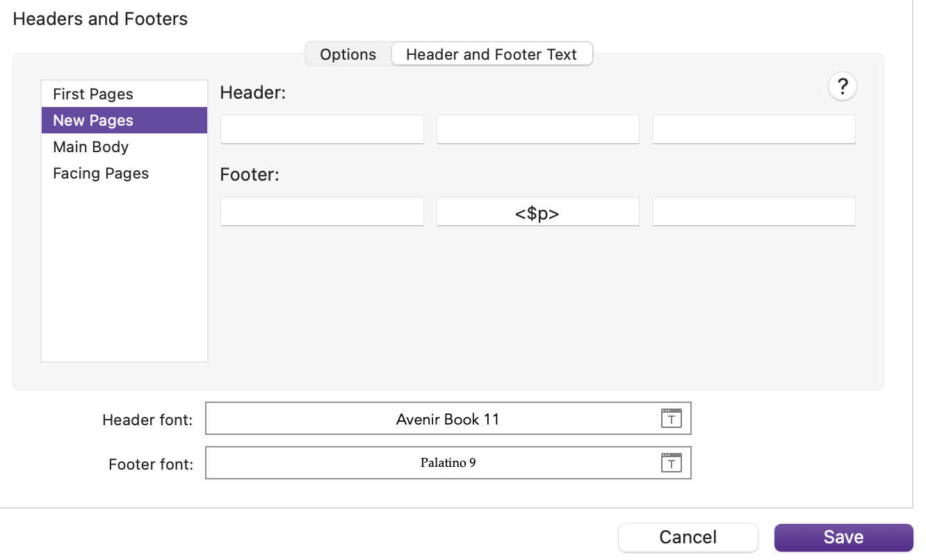This screenshot has width=926, height=560.
Task: Click the left Header text field
Action: coord(322,129)
